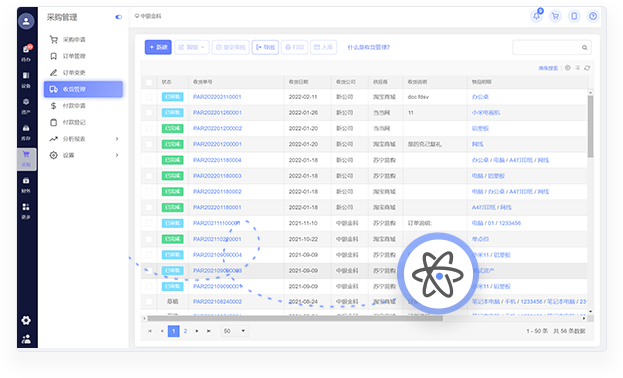
Task: Click the mobile phone icon in header
Action: [x=574, y=16]
